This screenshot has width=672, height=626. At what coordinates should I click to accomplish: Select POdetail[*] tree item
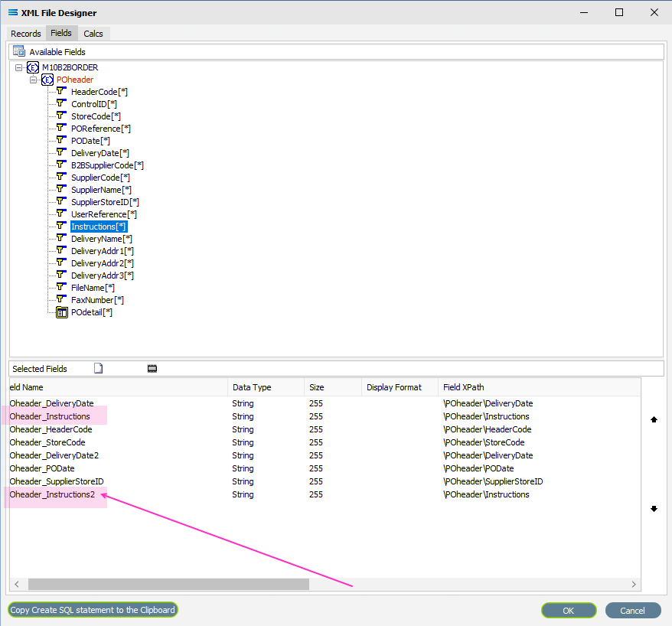[92, 312]
